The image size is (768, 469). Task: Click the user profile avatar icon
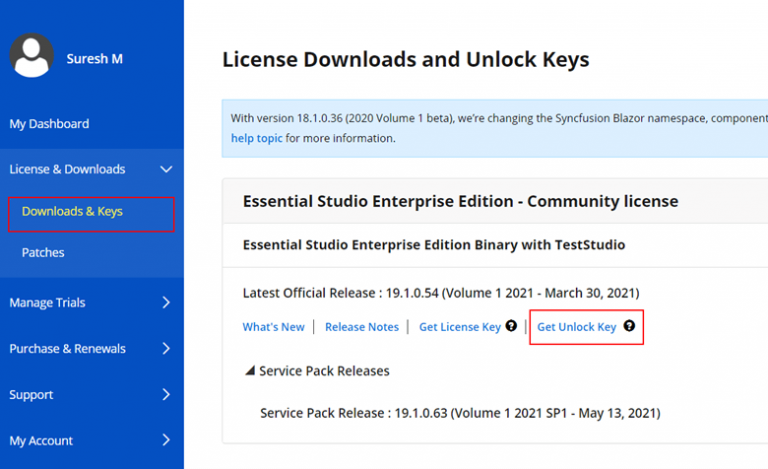[31, 56]
